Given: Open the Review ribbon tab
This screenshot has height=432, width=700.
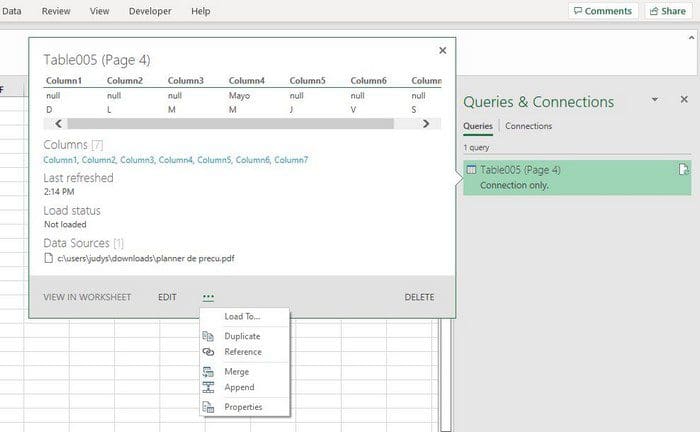Looking at the screenshot, I should pyautogui.click(x=56, y=11).
